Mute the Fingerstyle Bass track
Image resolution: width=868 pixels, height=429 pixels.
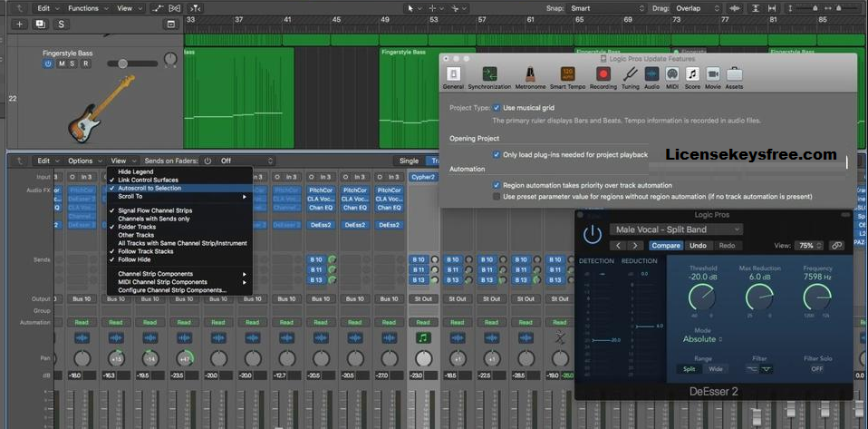point(62,63)
